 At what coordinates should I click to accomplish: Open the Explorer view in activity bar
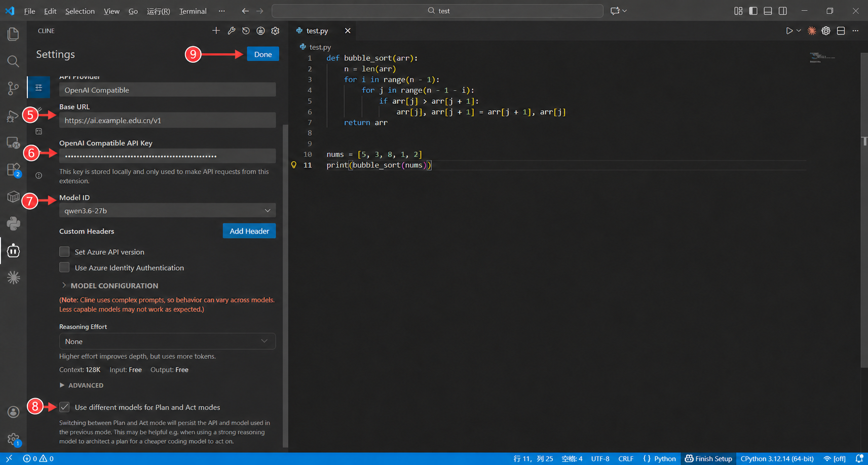13,34
